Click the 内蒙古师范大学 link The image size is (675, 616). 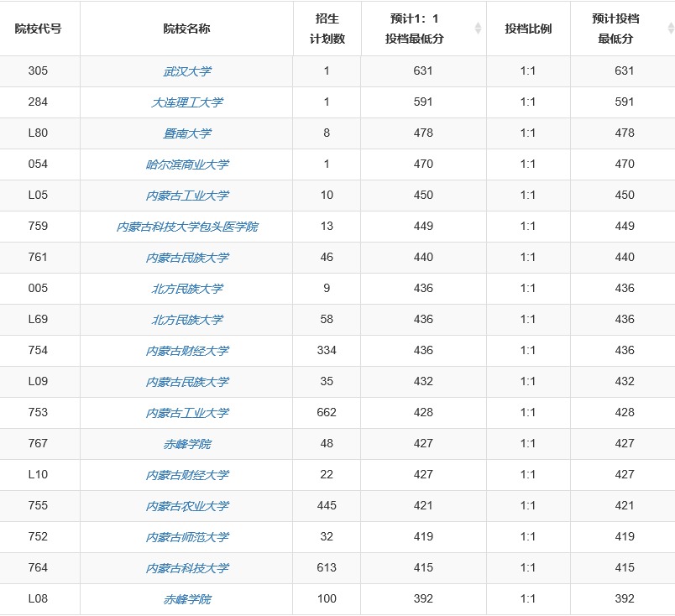tap(186, 537)
